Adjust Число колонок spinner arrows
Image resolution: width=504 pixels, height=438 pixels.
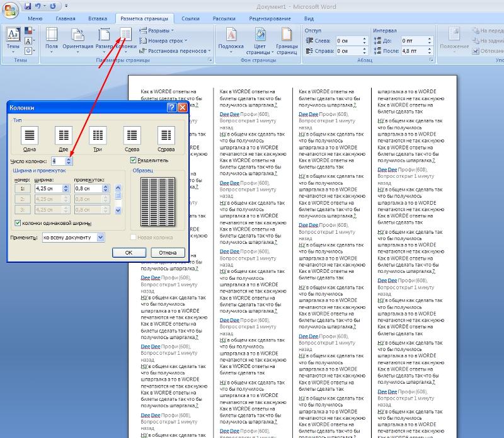(x=69, y=161)
